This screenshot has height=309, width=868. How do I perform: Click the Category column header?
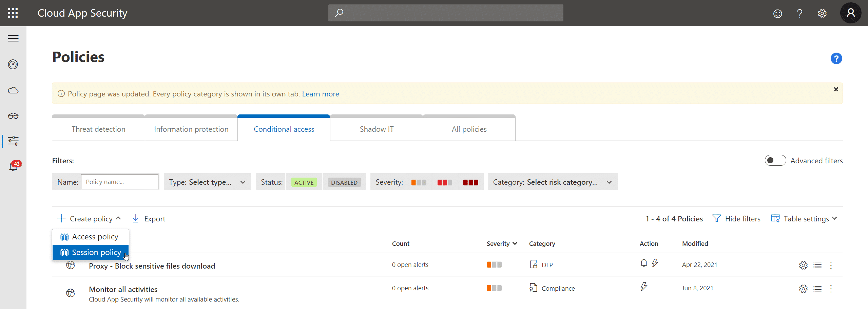pyautogui.click(x=542, y=243)
